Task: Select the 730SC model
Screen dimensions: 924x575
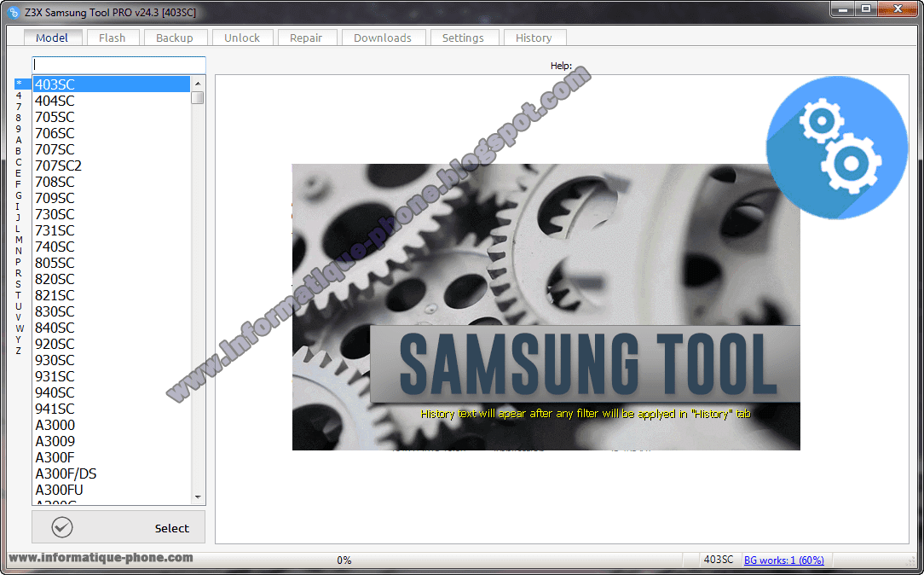Action: coord(112,214)
